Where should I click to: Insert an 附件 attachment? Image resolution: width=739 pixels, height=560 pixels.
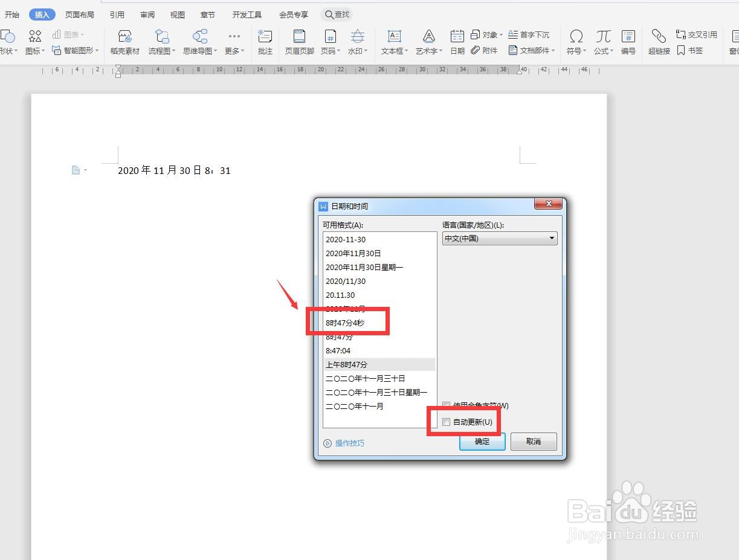[x=485, y=51]
